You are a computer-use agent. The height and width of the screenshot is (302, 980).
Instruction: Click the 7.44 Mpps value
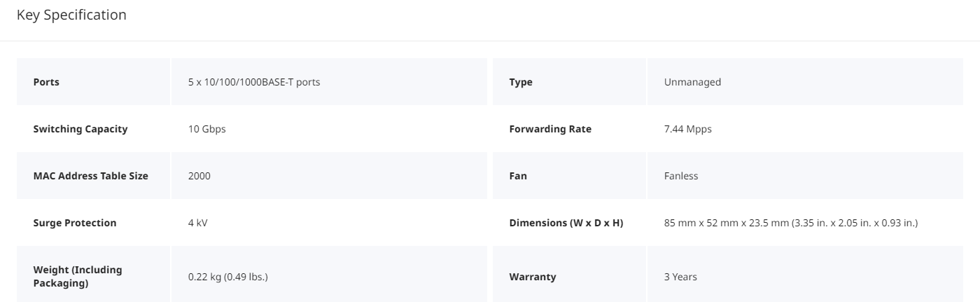(x=688, y=129)
